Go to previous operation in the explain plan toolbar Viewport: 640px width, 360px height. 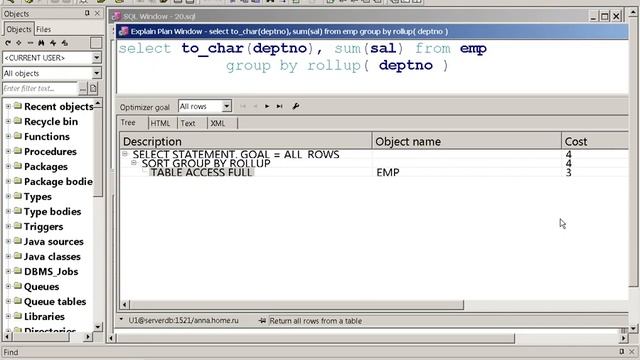coord(255,106)
